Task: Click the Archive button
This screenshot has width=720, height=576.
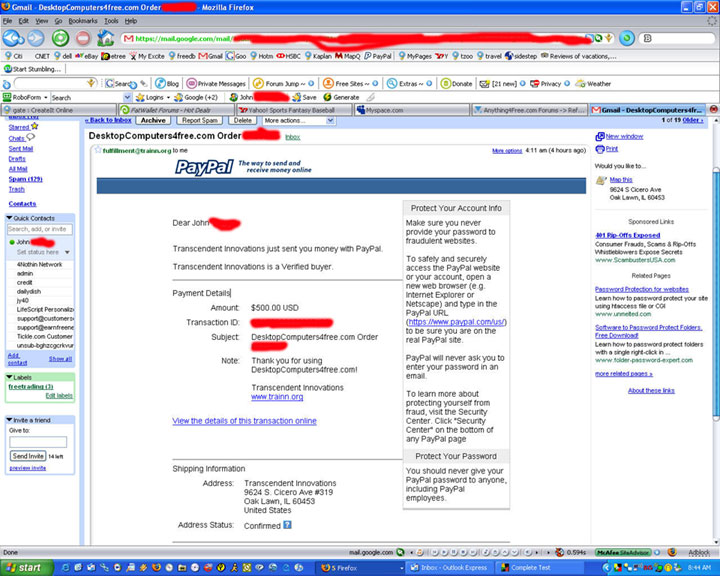Action: pos(153,120)
